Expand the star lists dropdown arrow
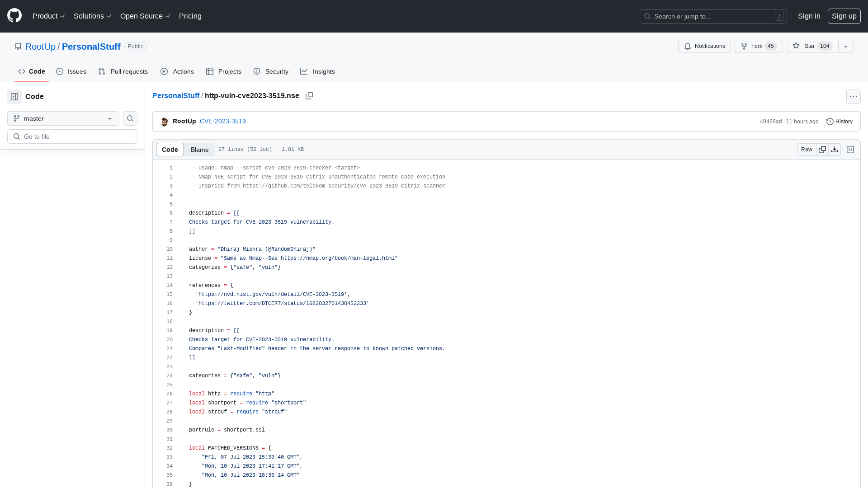The image size is (868, 488). click(846, 46)
